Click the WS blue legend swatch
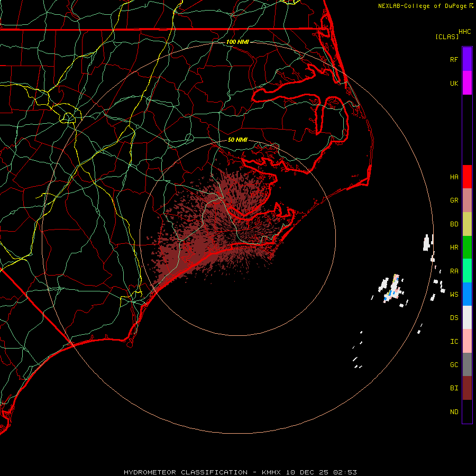476x476 pixels. (x=467, y=294)
